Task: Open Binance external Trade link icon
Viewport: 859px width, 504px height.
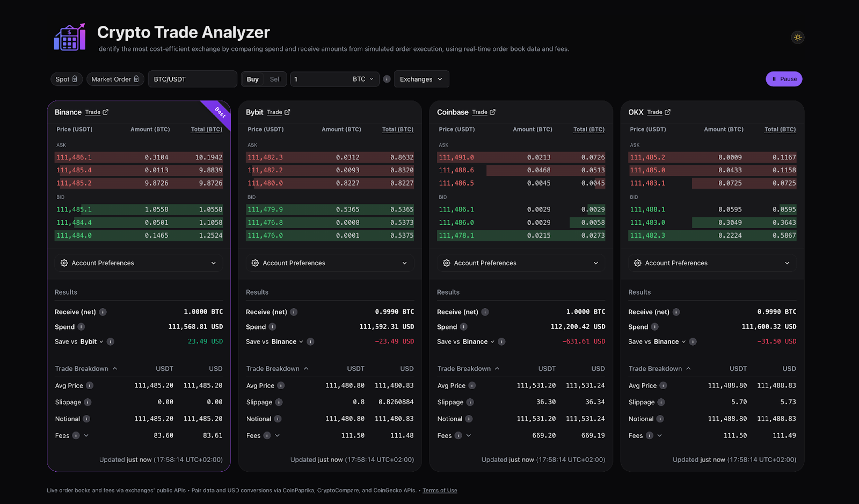Action: pyautogui.click(x=106, y=112)
